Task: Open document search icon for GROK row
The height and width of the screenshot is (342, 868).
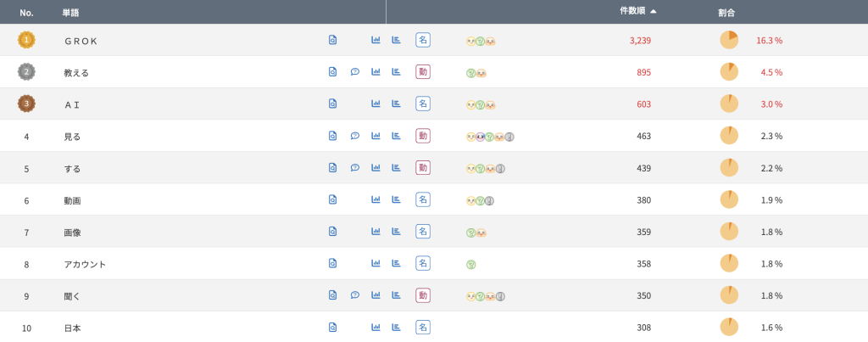Action: coord(332,40)
